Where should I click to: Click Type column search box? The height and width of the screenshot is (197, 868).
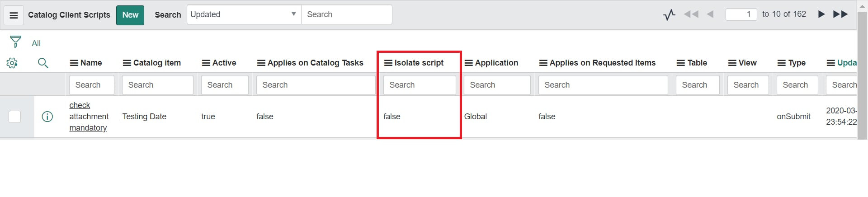click(797, 85)
